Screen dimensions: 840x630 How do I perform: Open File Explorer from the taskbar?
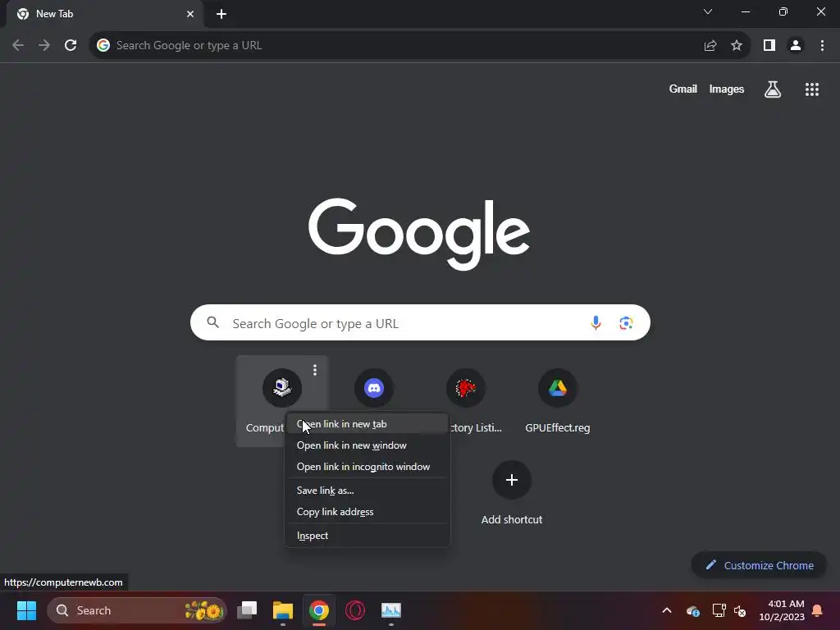(283, 610)
